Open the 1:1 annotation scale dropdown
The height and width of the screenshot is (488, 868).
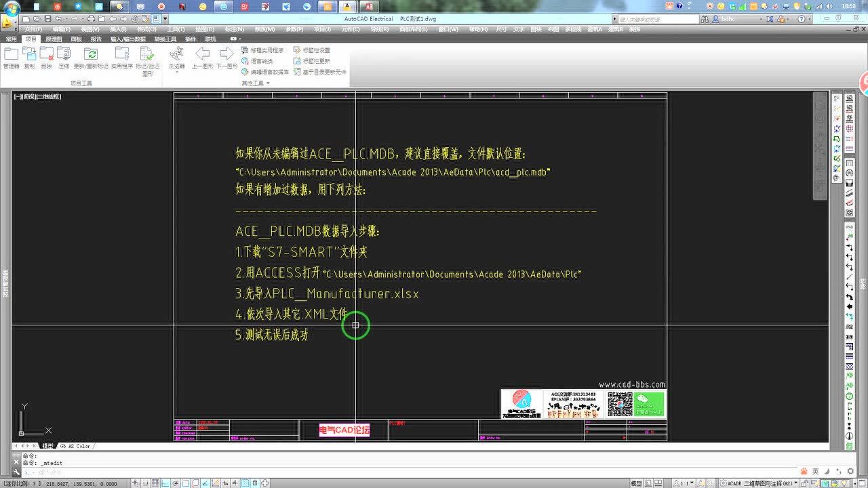(690, 482)
